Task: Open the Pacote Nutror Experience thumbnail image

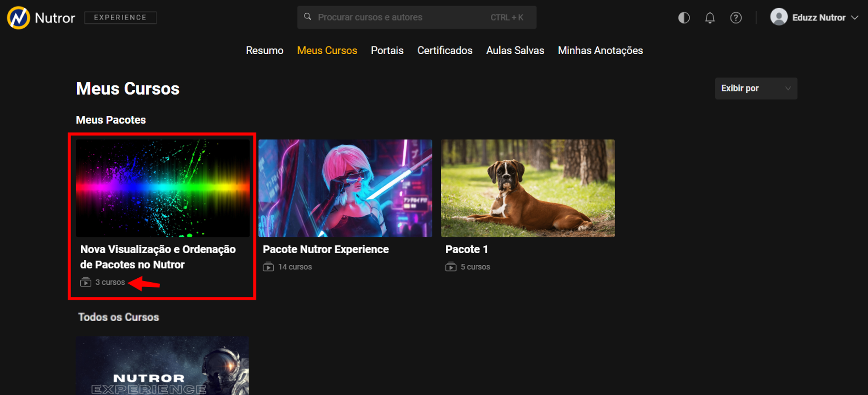Action: click(345, 188)
